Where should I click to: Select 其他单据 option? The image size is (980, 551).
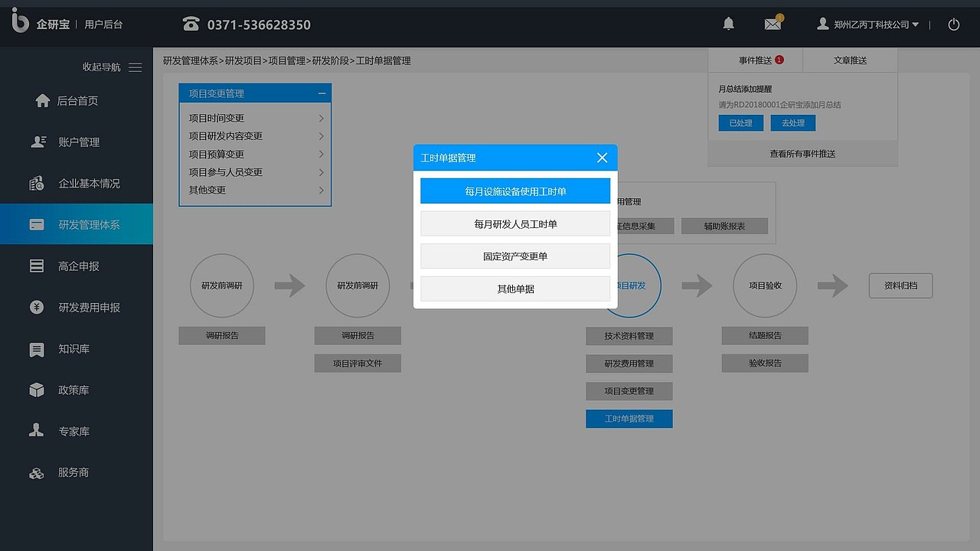(515, 289)
